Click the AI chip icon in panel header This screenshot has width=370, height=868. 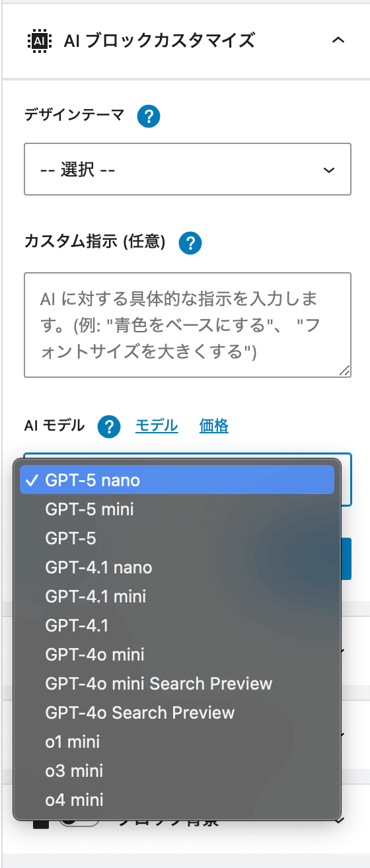point(39,40)
